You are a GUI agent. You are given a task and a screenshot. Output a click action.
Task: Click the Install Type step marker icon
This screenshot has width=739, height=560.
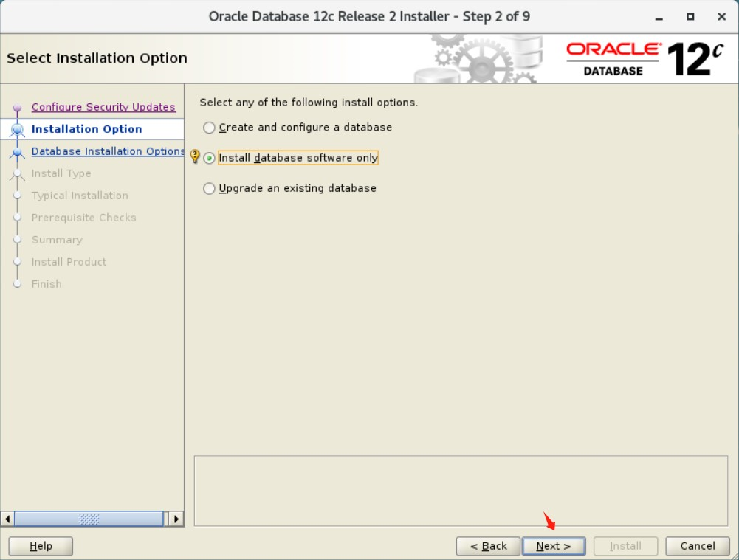tap(18, 174)
